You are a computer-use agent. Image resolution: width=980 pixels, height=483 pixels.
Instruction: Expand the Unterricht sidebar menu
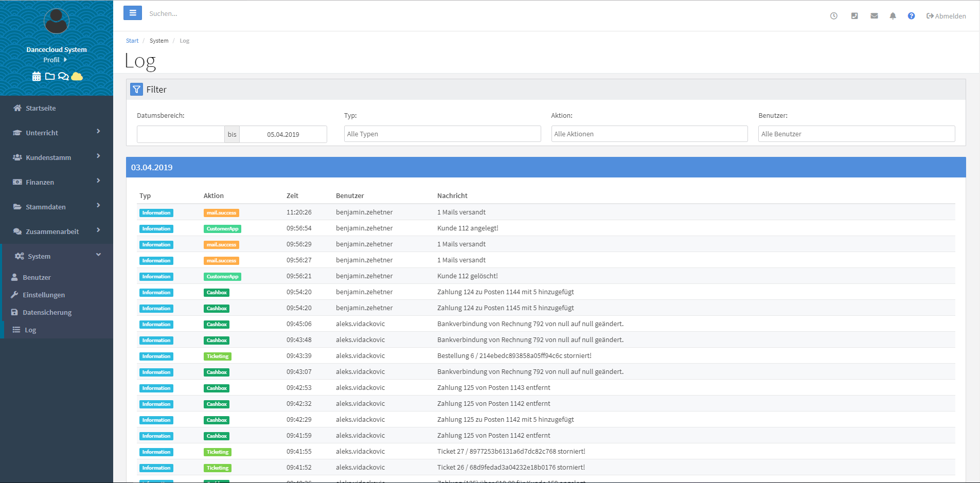57,133
